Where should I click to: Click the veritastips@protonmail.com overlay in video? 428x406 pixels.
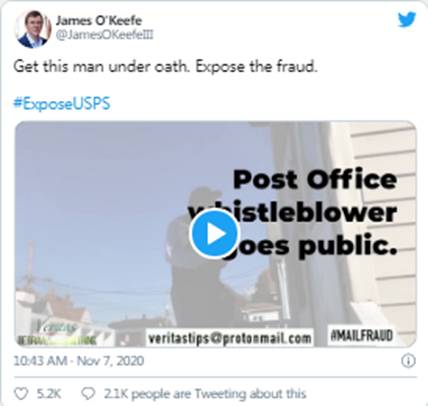coord(230,338)
